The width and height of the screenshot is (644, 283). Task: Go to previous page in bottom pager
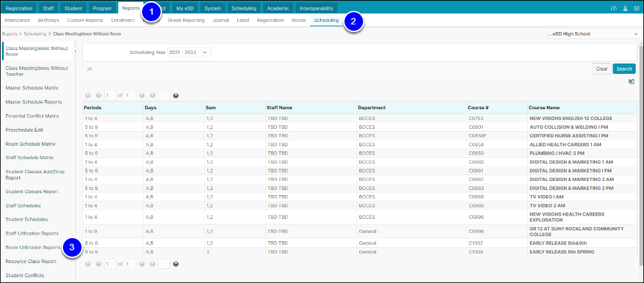(x=98, y=264)
